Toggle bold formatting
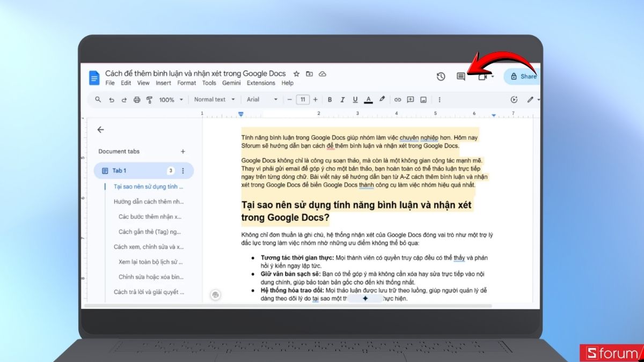Image resolution: width=644 pixels, height=362 pixels. tap(330, 99)
